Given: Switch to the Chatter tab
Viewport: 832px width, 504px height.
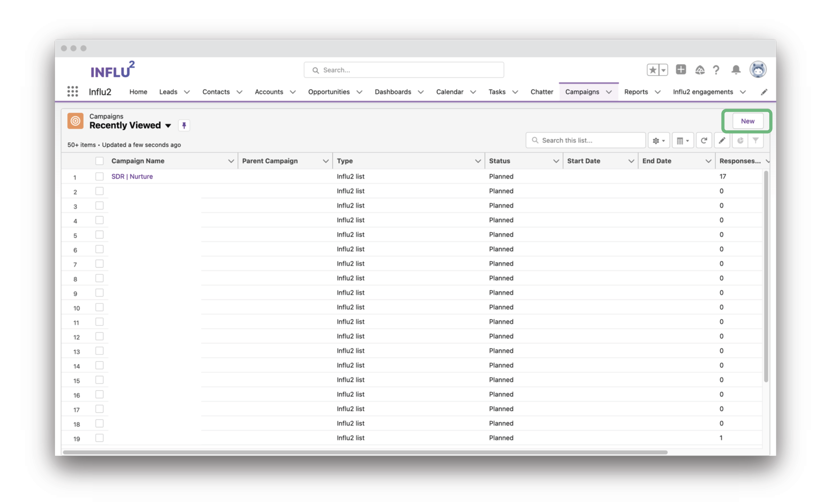Looking at the screenshot, I should (541, 92).
